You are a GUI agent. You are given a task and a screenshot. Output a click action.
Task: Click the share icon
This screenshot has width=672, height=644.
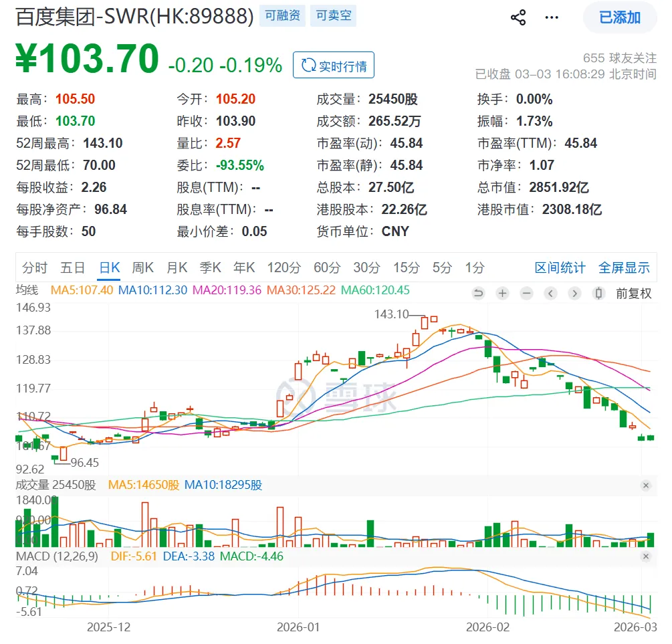[518, 17]
